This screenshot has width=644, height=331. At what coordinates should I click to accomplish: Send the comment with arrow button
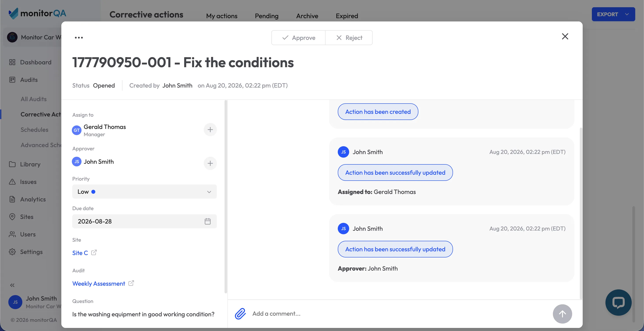coord(562,314)
